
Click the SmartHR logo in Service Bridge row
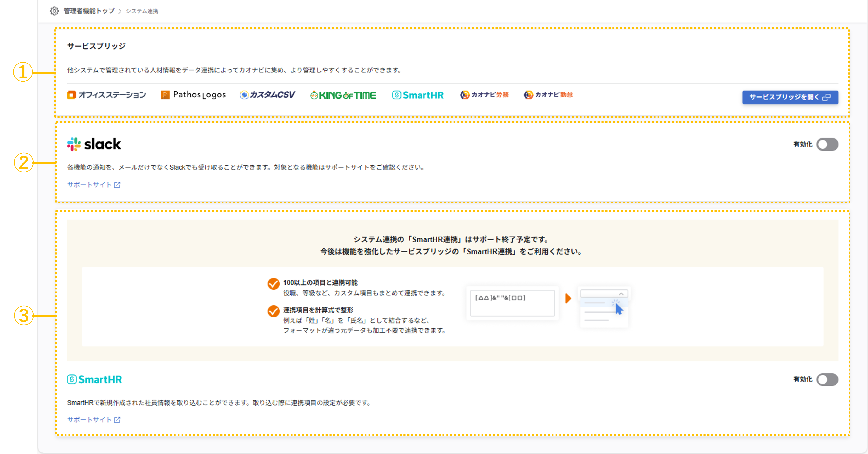point(418,95)
